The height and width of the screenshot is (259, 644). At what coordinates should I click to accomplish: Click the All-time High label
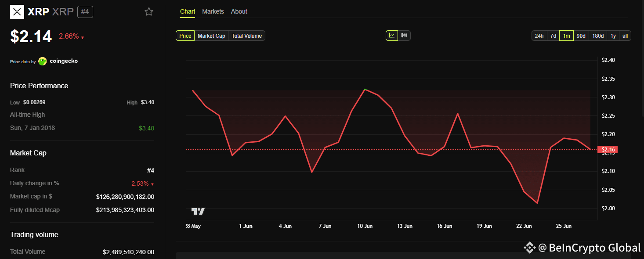(x=28, y=115)
